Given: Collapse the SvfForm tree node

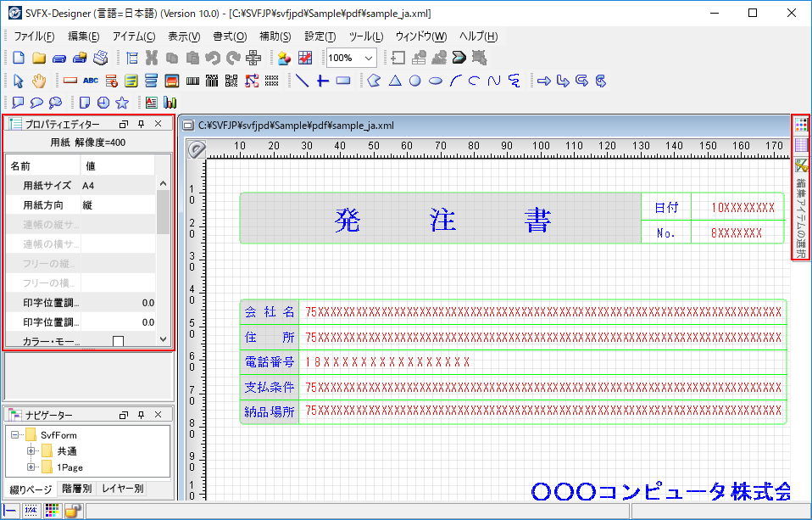Looking at the screenshot, I should [14, 434].
